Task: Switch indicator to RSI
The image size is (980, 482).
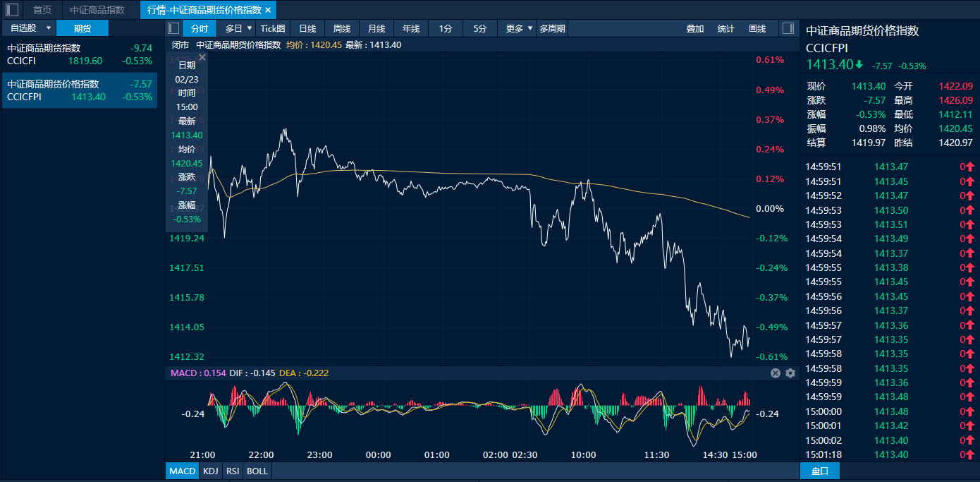Action: (233, 471)
